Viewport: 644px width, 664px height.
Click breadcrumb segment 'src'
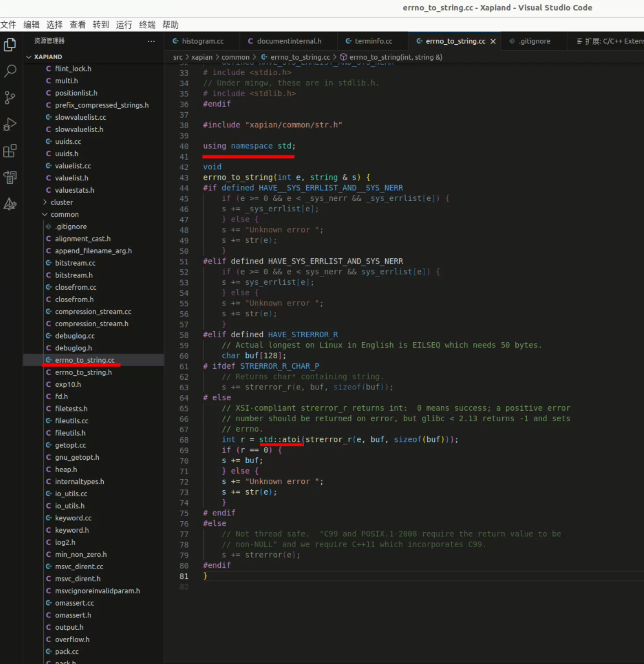[178, 57]
